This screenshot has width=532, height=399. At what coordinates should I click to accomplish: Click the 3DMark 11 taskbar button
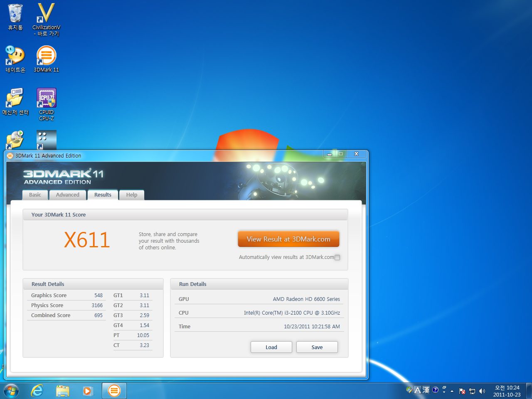114,391
